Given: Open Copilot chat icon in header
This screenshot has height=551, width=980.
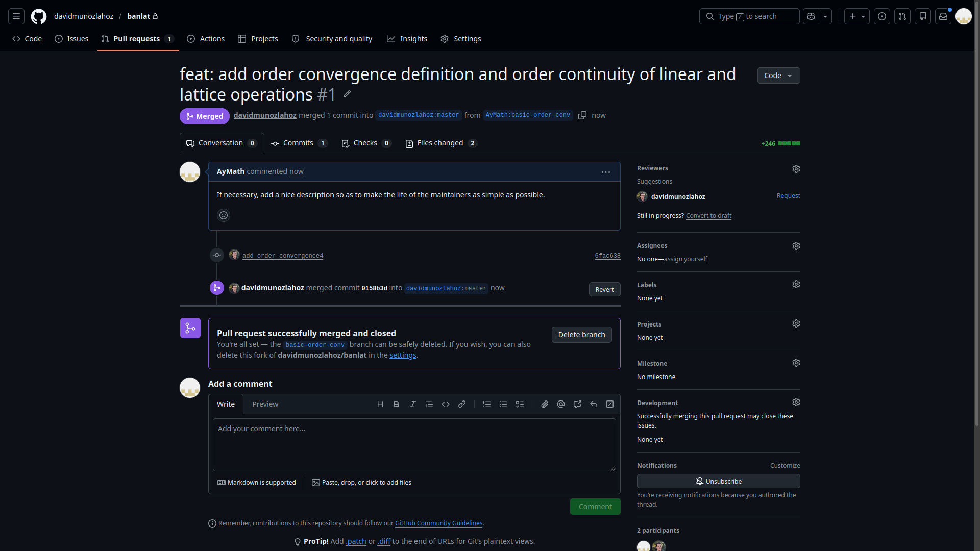Looking at the screenshot, I should [811, 16].
